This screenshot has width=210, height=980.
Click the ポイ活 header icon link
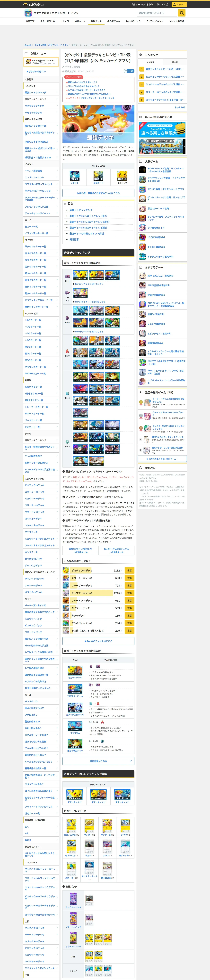coord(163,5)
